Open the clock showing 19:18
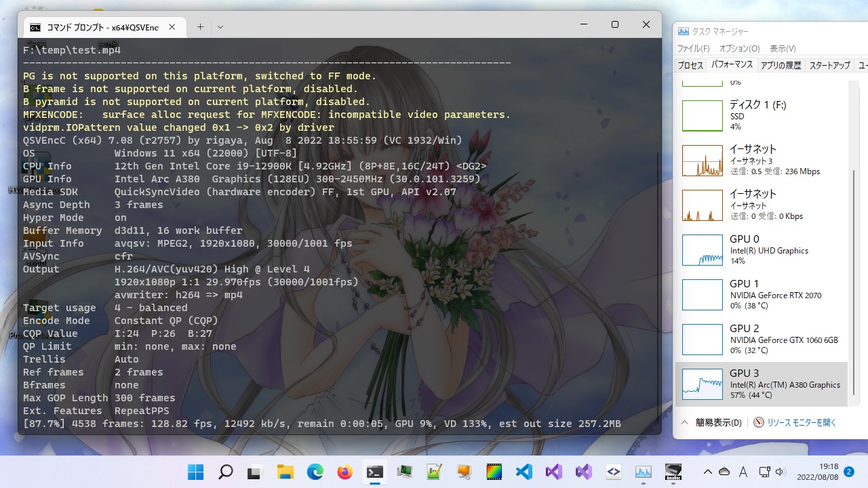The width and height of the screenshot is (868, 488). pos(819,472)
